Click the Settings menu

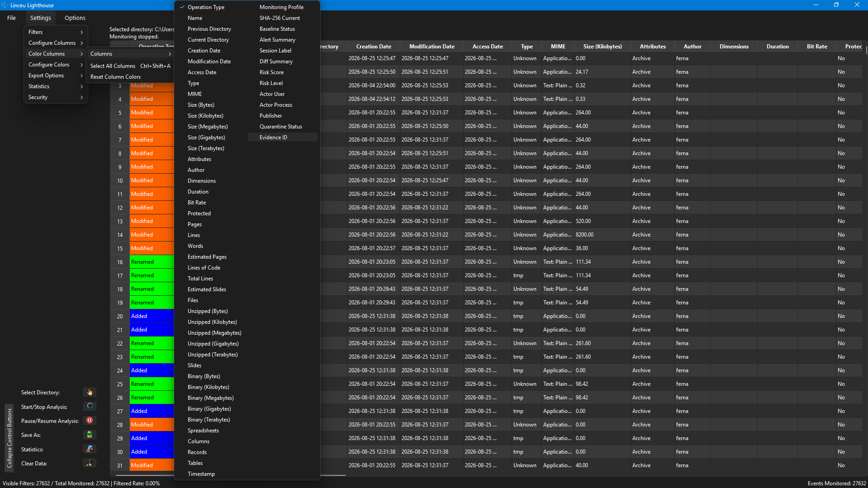[x=41, y=18]
